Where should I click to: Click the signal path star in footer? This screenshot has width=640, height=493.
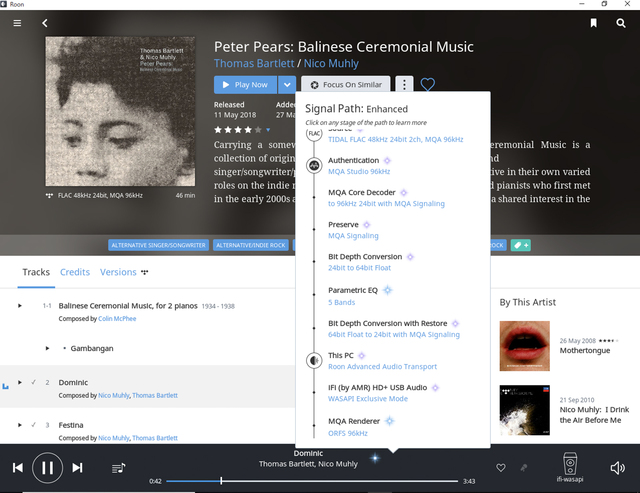(x=376, y=458)
